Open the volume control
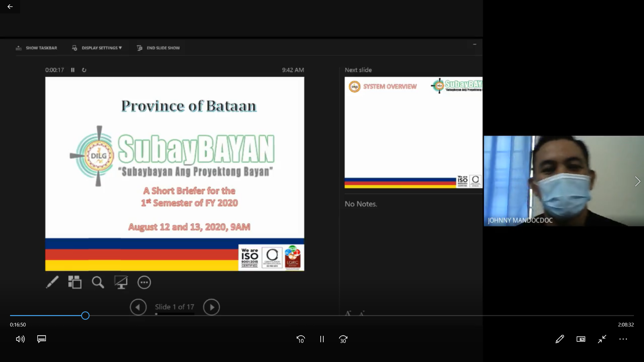 click(x=20, y=339)
